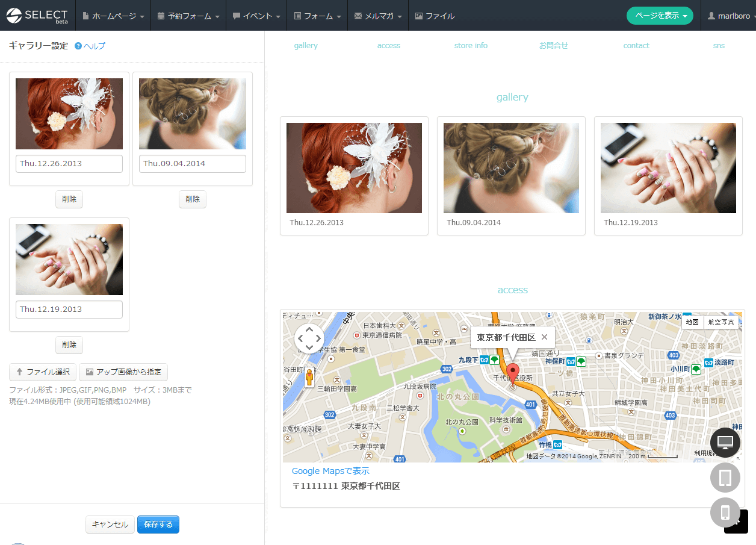Viewport: 756px width, 545px height.
Task: Click the SELECT beta logo
Action: [x=37, y=16]
